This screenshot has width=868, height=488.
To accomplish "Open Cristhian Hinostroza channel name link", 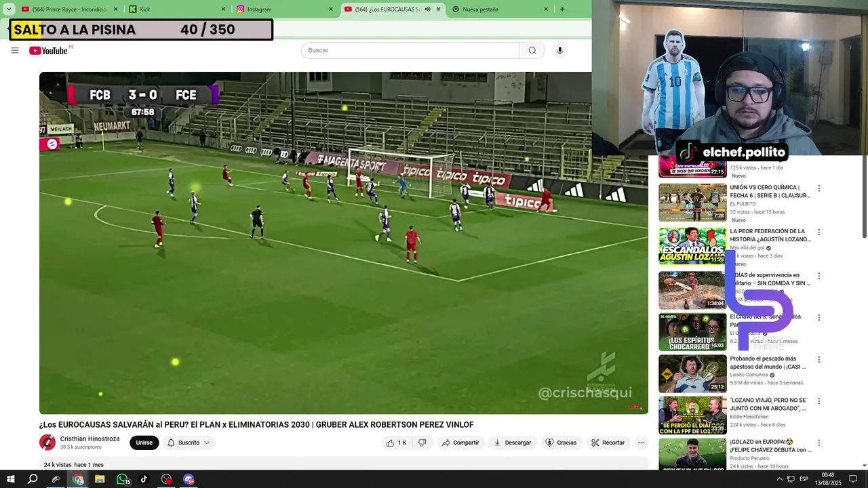I will coord(90,439).
